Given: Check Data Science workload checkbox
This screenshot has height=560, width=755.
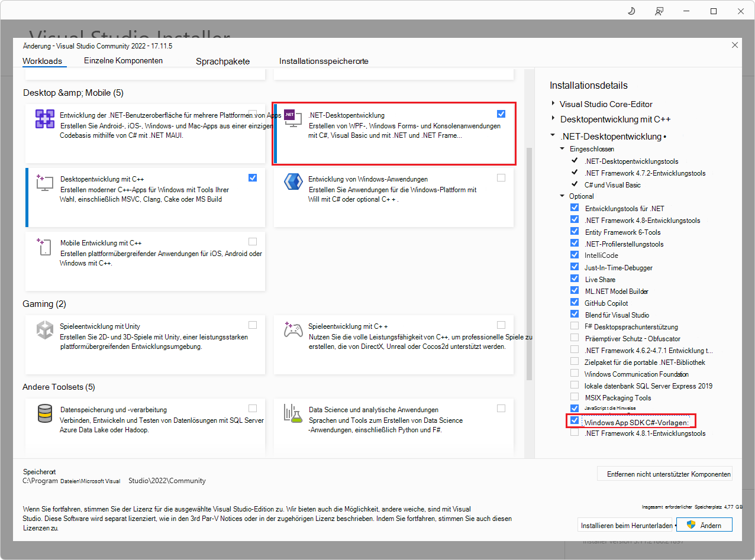Looking at the screenshot, I should click(x=501, y=408).
